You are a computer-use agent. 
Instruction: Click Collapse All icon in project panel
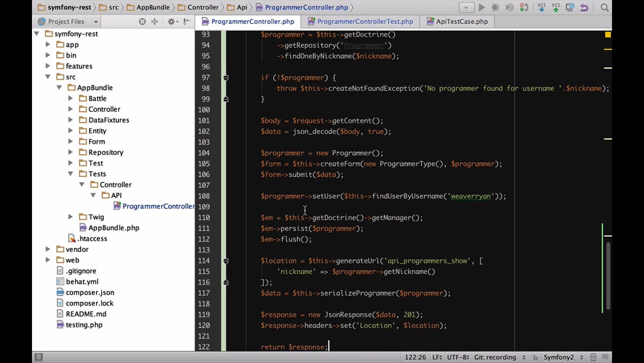click(x=155, y=22)
